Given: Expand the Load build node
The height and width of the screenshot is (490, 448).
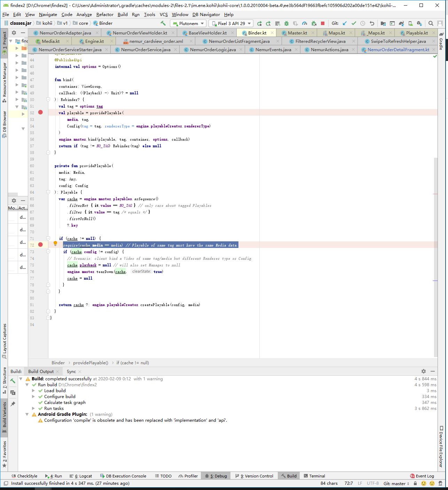Looking at the screenshot, I should pyautogui.click(x=33, y=391).
